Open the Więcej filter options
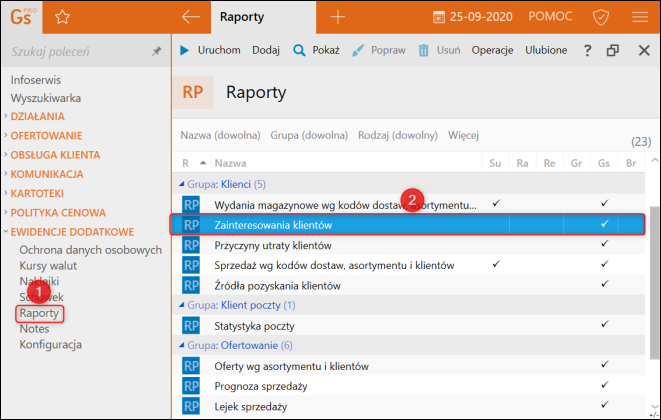The height and width of the screenshot is (420, 661). pyautogui.click(x=463, y=135)
